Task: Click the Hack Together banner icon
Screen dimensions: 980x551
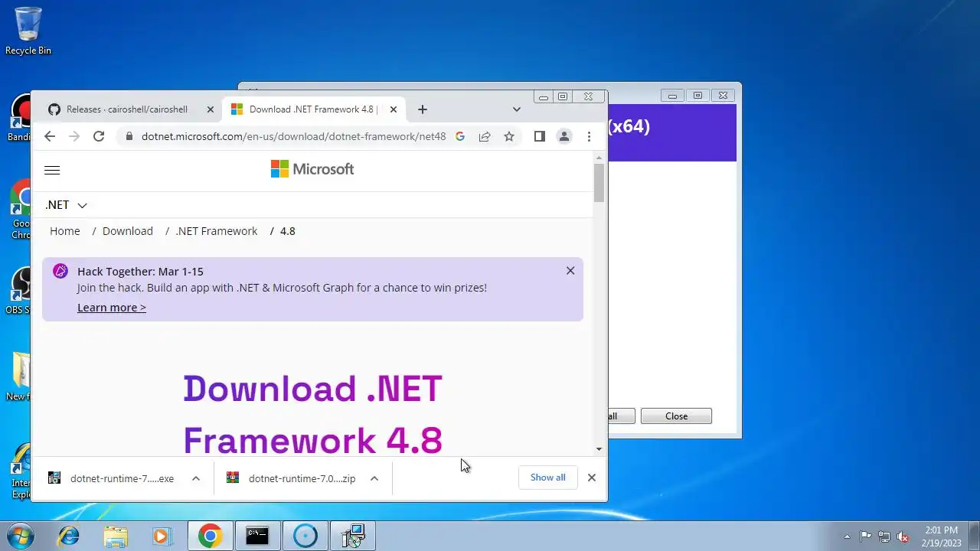Action: click(60, 271)
